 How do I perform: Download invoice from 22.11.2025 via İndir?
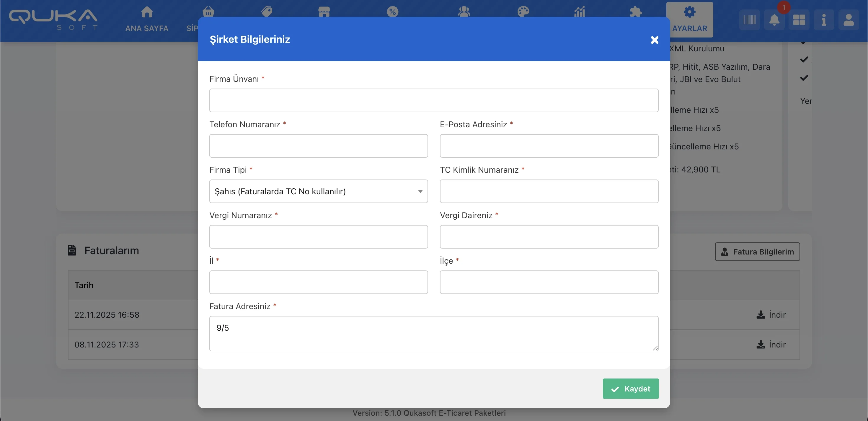(771, 315)
